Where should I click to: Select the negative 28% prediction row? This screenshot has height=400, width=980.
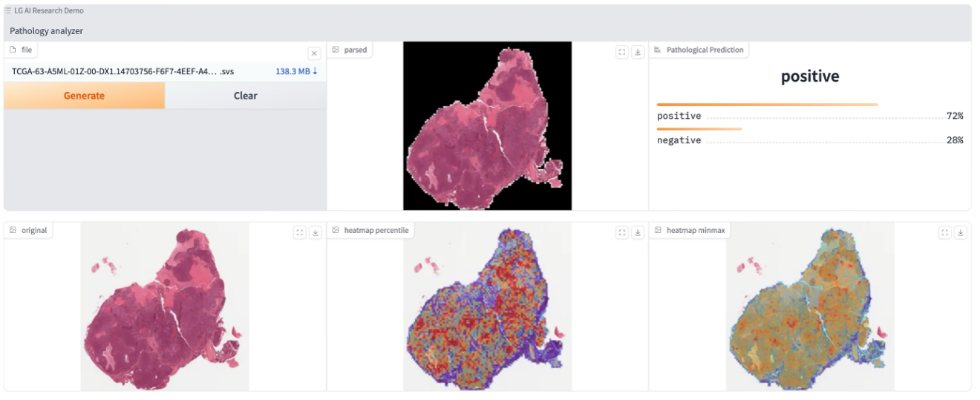pos(809,140)
